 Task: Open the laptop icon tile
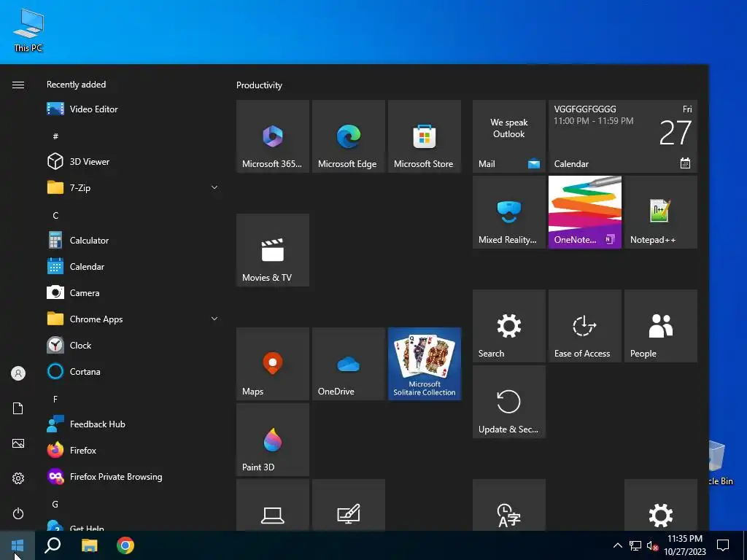(273, 505)
